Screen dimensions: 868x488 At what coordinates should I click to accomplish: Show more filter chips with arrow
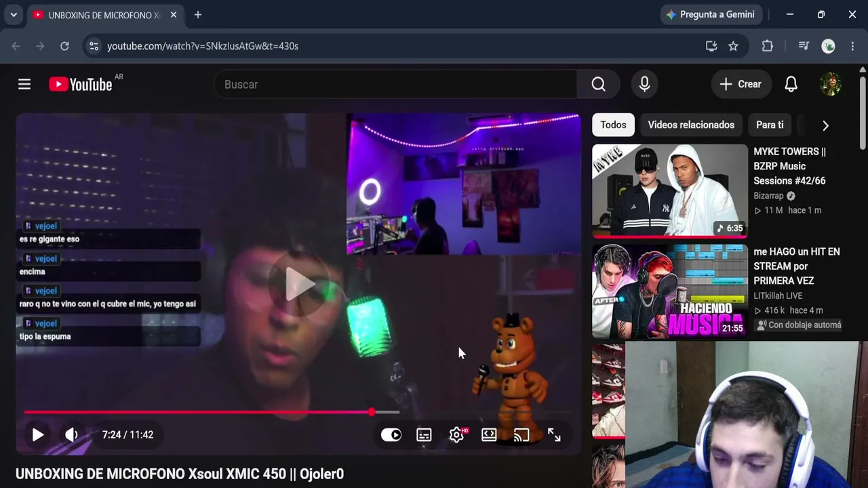[x=825, y=125]
